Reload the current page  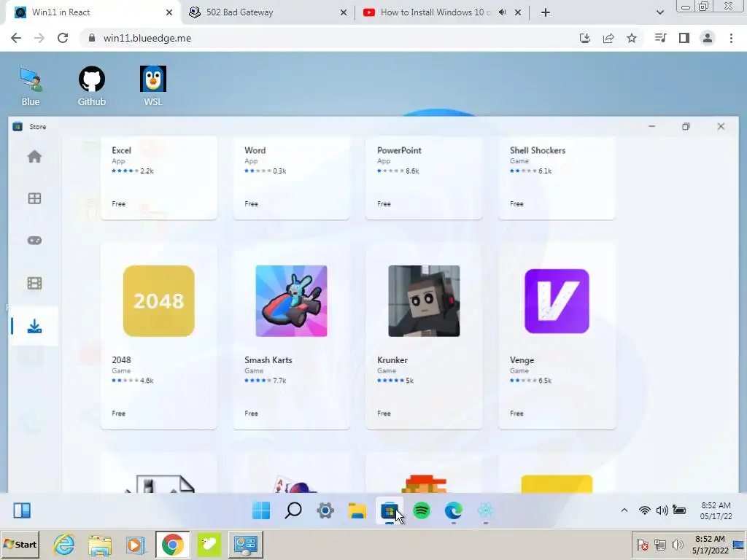click(x=63, y=38)
